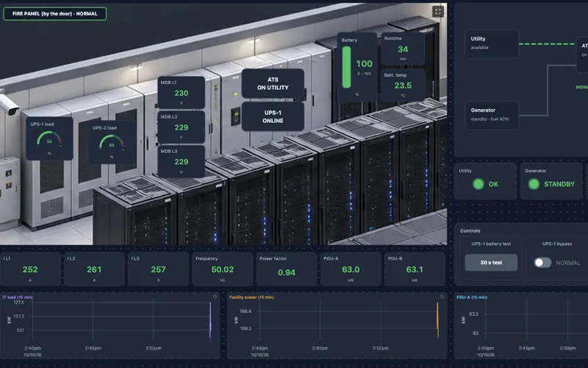Start the 30 s battery test
This screenshot has width=588, height=368.
tap(491, 263)
